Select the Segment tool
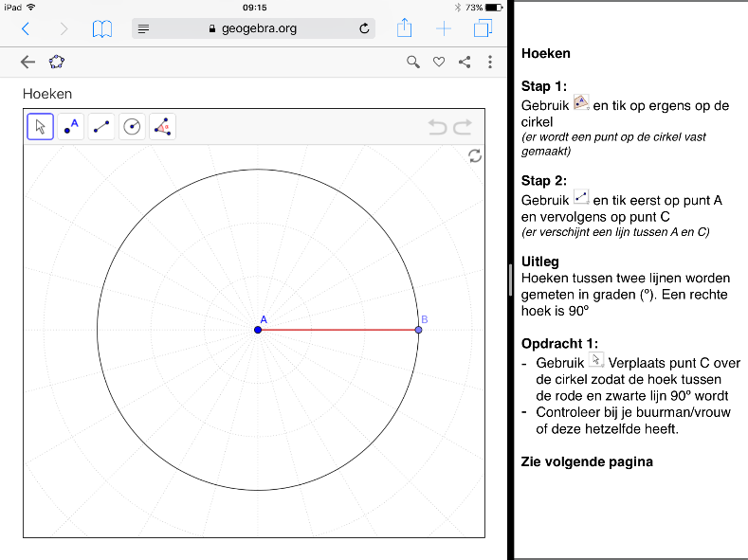Screen dimensions: 748x560 [x=101, y=127]
